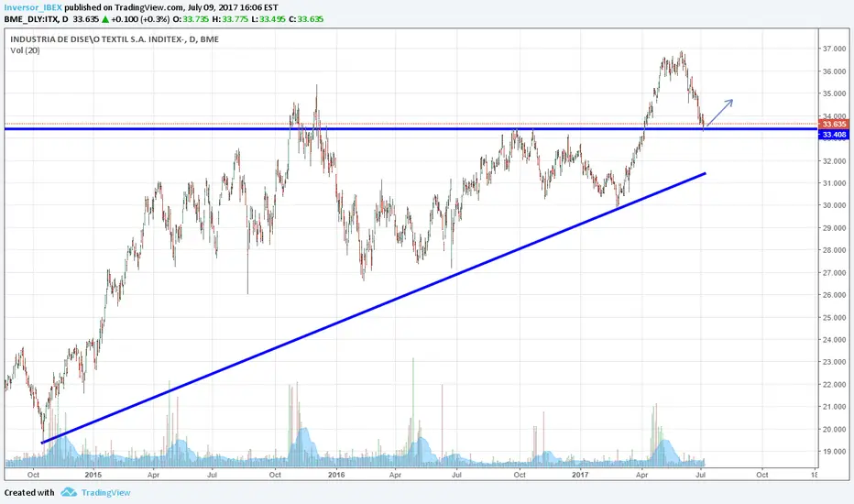This screenshot has height=504, width=854.
Task: Click the 30.000 price axis label
Action: click(x=834, y=205)
